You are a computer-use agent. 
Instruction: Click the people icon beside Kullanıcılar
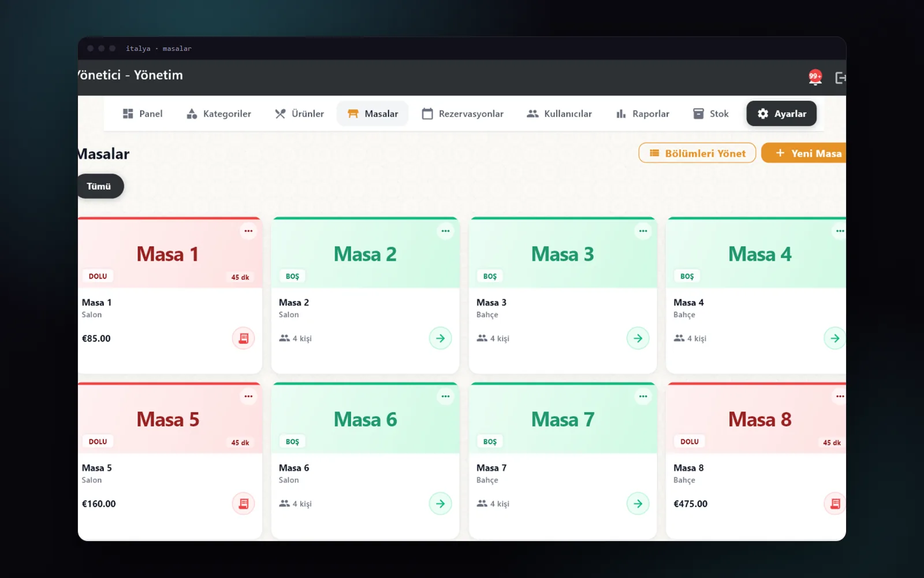point(532,114)
